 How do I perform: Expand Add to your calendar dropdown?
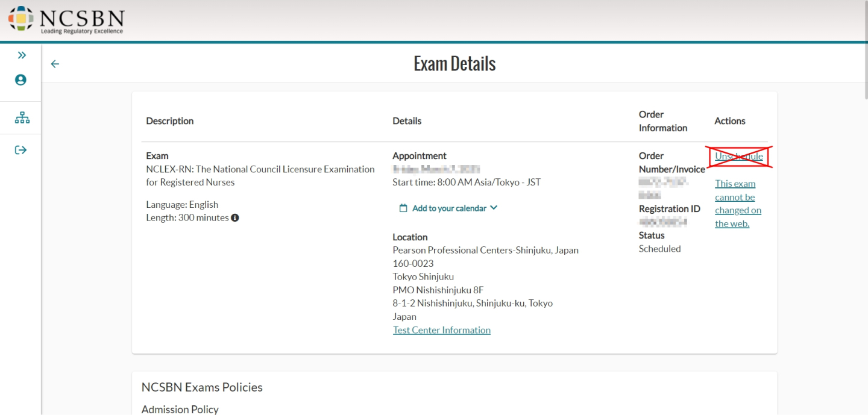click(x=448, y=208)
